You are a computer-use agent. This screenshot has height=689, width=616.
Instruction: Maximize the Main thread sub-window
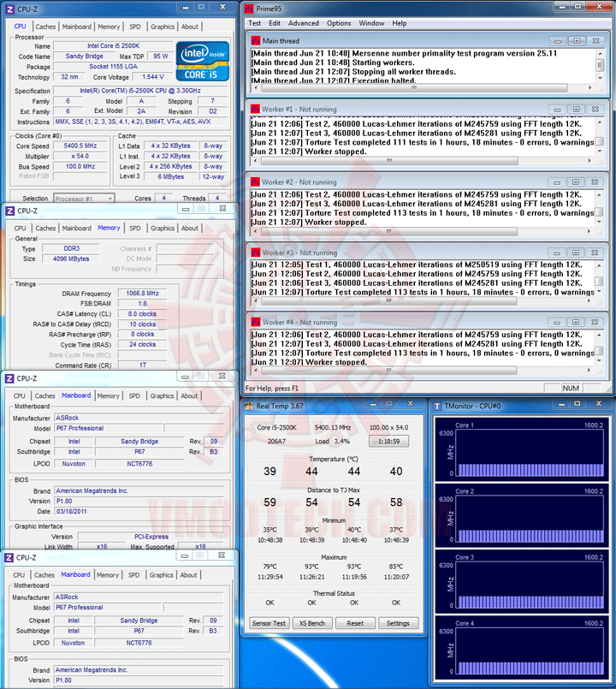577,40
